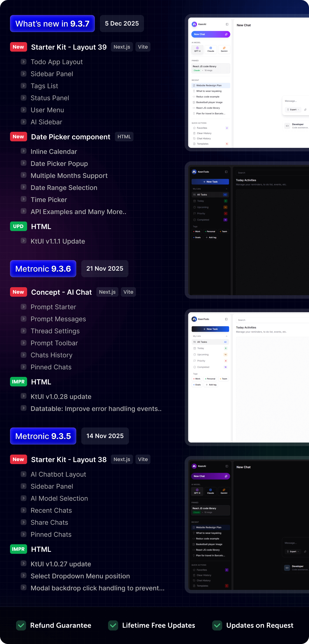
Task: Expand the Todo App Layout chevron item
Action: (x=24, y=62)
